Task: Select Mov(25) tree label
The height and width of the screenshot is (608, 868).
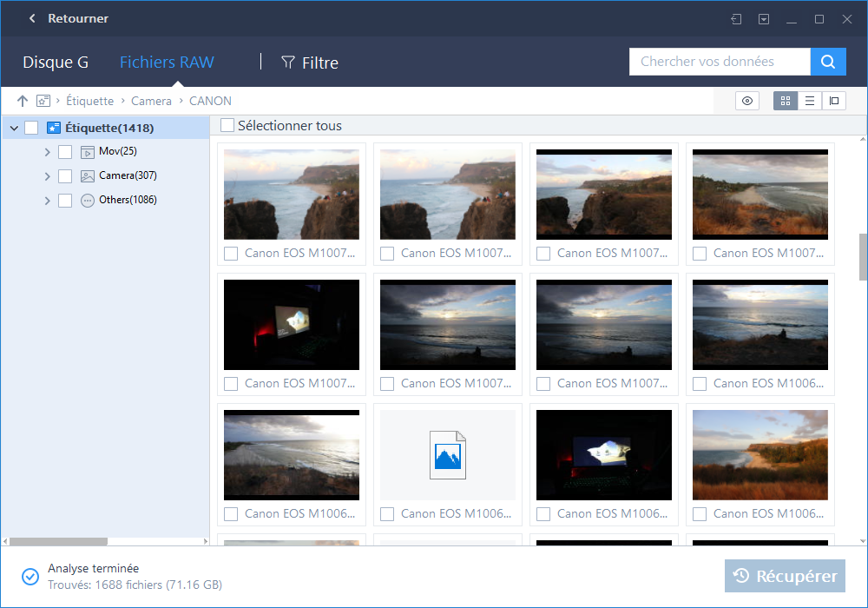Action: (x=118, y=151)
